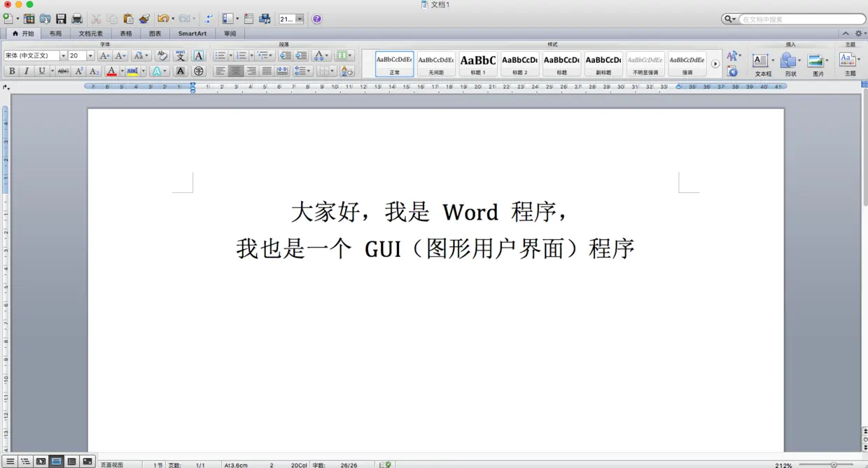Click the Sort A-Z icon
The height and width of the screenshot is (468, 868).
(348, 71)
